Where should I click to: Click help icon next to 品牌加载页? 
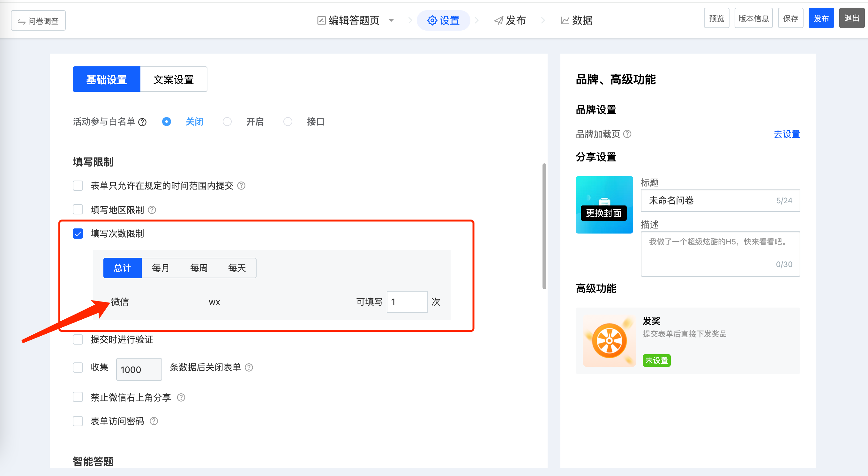[x=627, y=134]
